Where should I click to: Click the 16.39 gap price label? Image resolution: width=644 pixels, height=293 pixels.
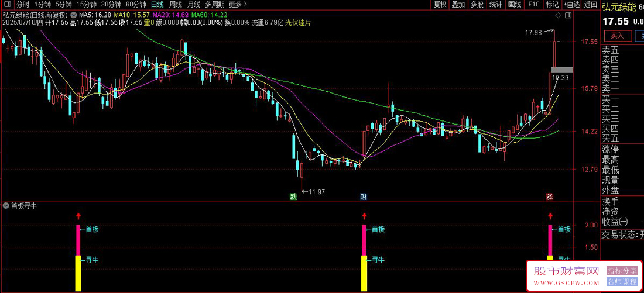click(560, 77)
